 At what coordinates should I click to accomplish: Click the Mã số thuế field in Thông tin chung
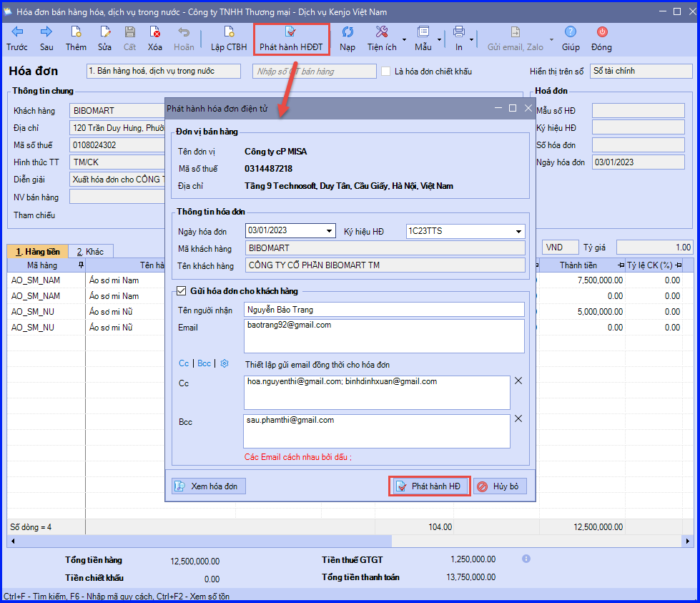tap(117, 145)
